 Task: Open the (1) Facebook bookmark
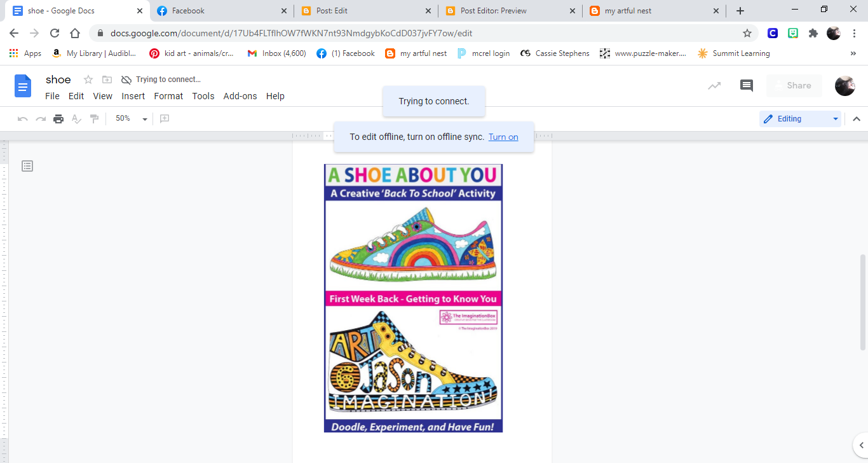pos(346,53)
